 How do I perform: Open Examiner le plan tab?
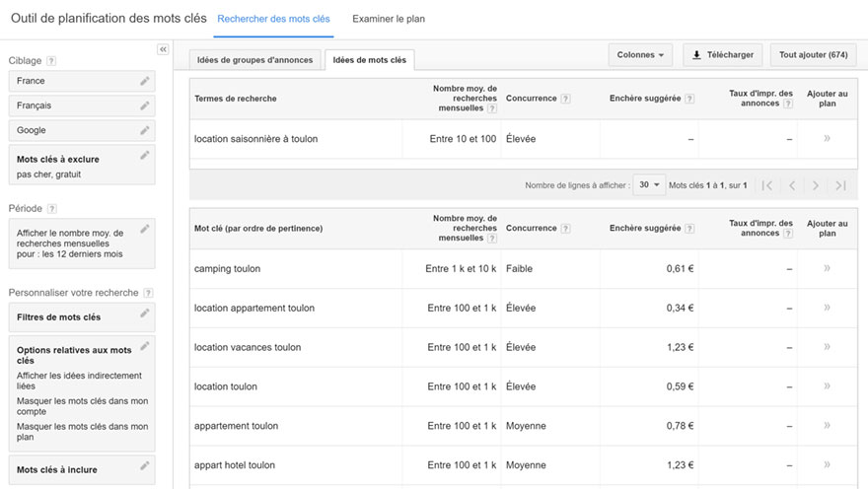coord(389,19)
